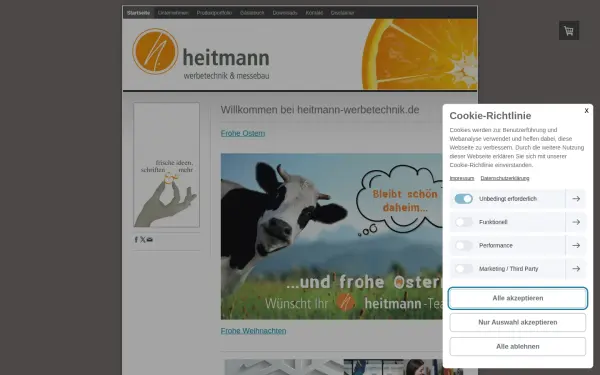Open the Downloads menu item
Screen dimensions: 600x375
[285, 13]
